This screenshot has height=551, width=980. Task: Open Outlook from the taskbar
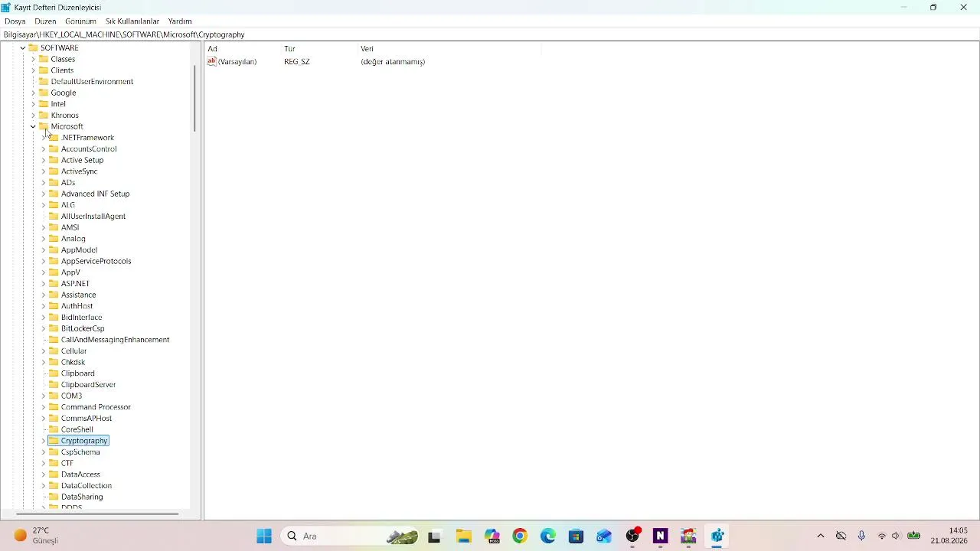point(605,536)
